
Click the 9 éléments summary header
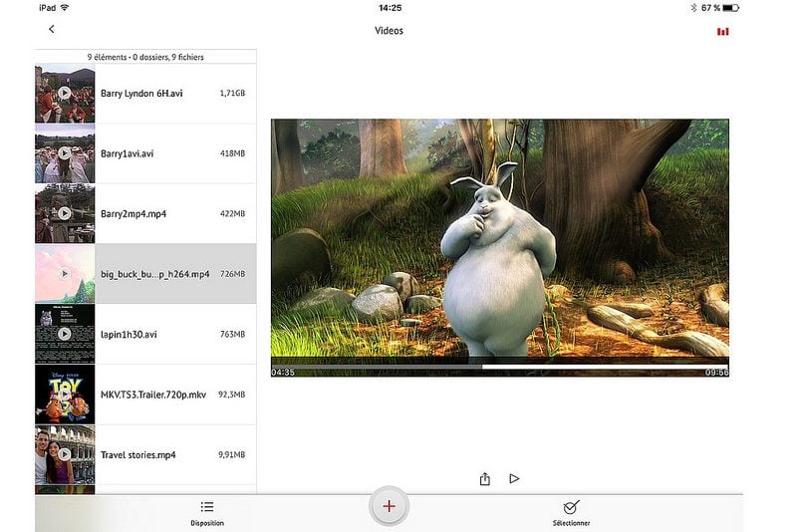click(x=145, y=57)
